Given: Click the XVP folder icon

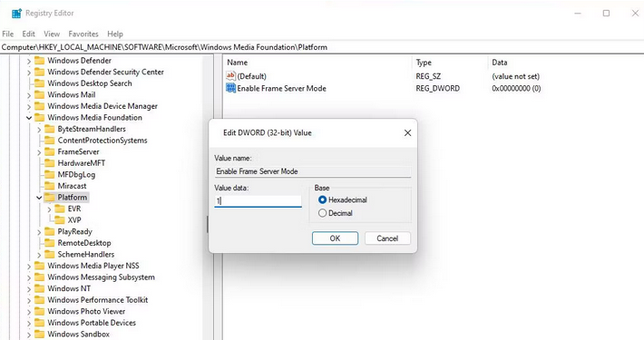Looking at the screenshot, I should point(60,220).
